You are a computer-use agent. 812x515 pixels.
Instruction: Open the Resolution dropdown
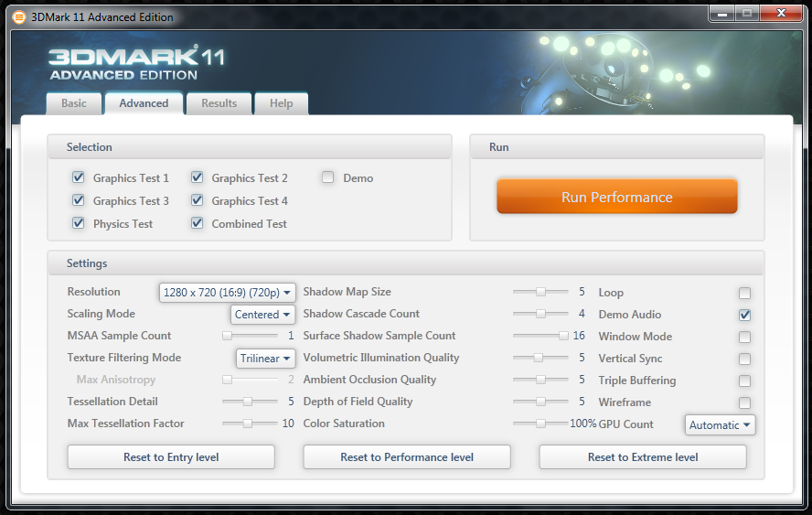[x=228, y=292]
